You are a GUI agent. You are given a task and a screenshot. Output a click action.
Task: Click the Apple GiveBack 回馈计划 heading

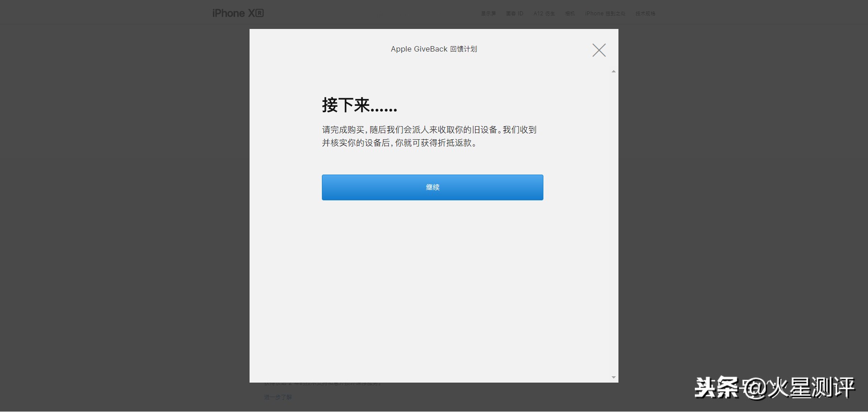[x=434, y=49]
